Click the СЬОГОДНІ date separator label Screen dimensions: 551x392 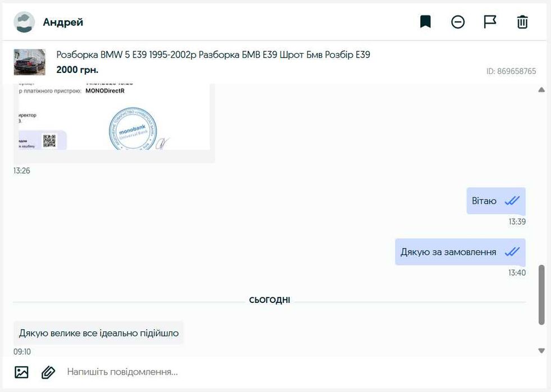269,300
